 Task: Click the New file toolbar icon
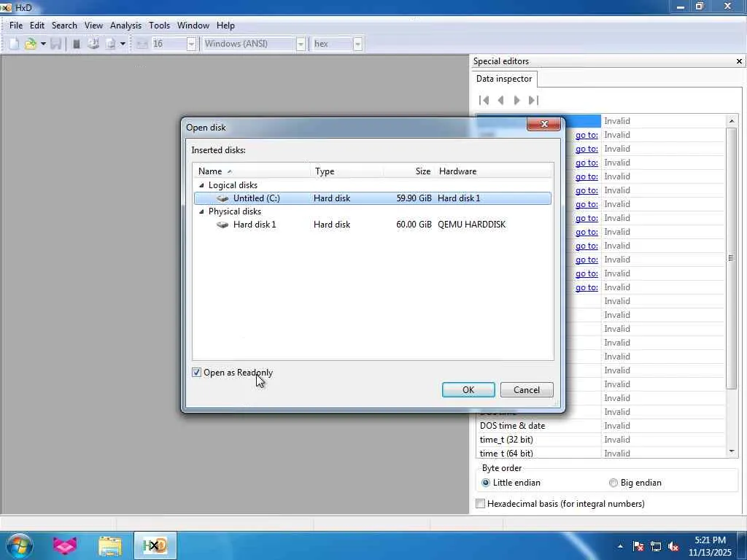(x=15, y=44)
